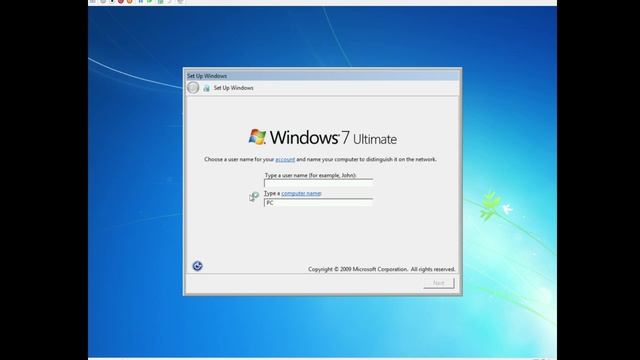Open the Ease of Access icon
The width and height of the screenshot is (640, 360).
[198, 266]
